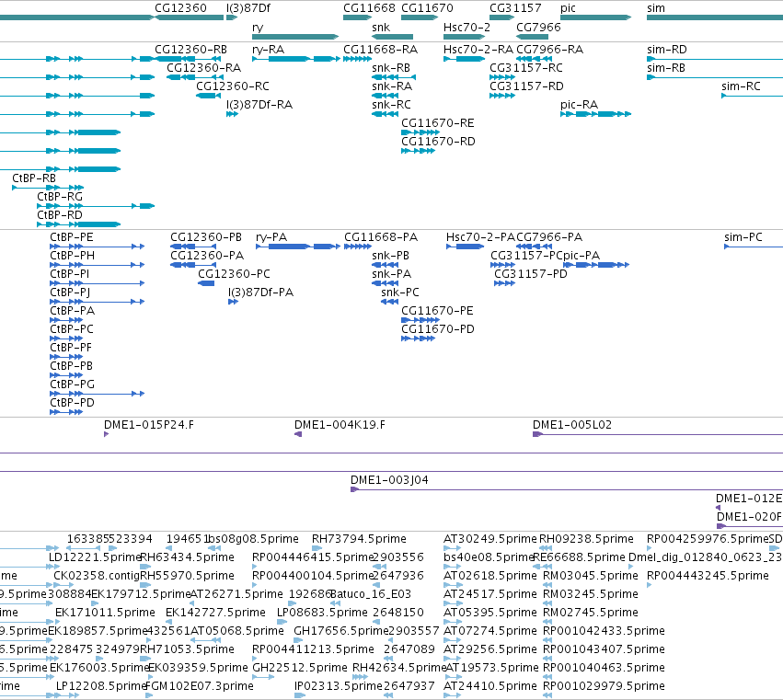Click transcript pic-RA
The image size is (783, 700).
[579, 105]
